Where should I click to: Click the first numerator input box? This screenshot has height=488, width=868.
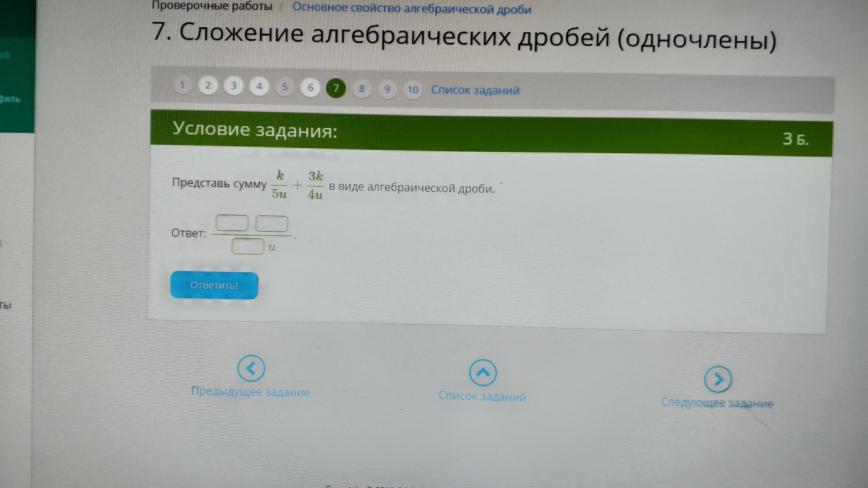click(x=232, y=223)
